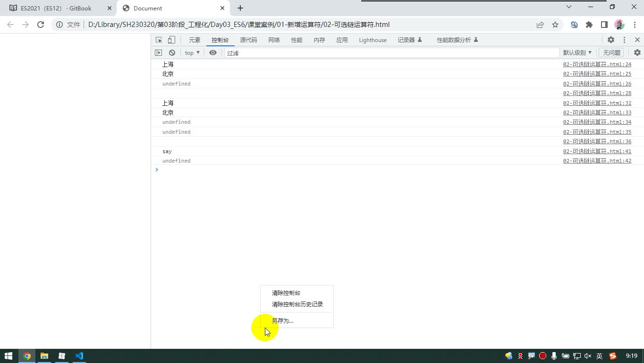Close the DevTools panel

637,40
